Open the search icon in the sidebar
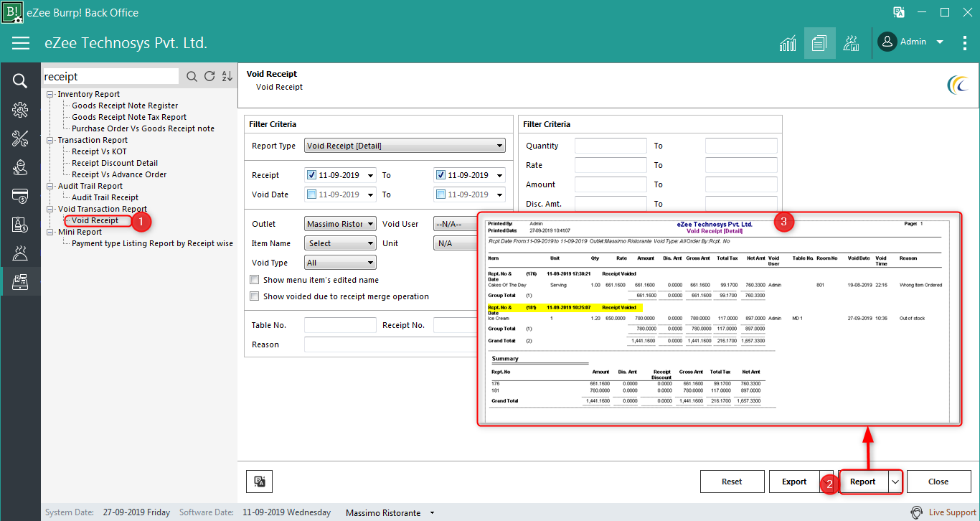Image resolution: width=980 pixels, height=521 pixels. [20, 80]
